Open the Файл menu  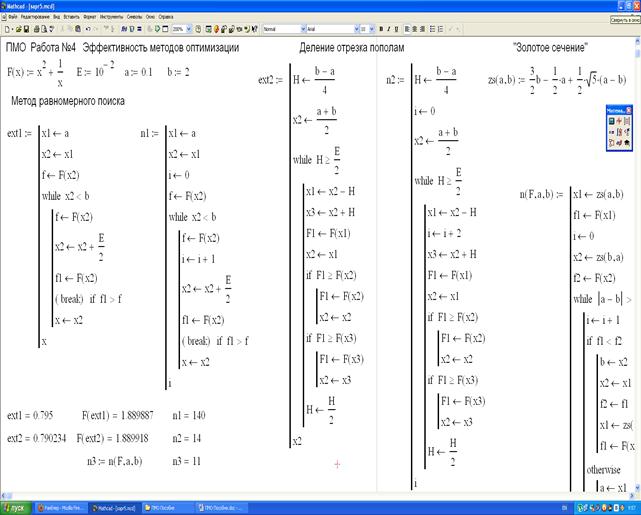point(13,17)
